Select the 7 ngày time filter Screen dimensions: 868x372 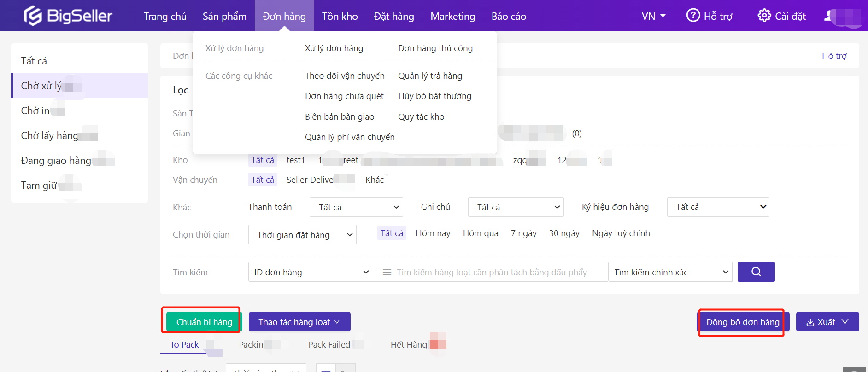[523, 233]
